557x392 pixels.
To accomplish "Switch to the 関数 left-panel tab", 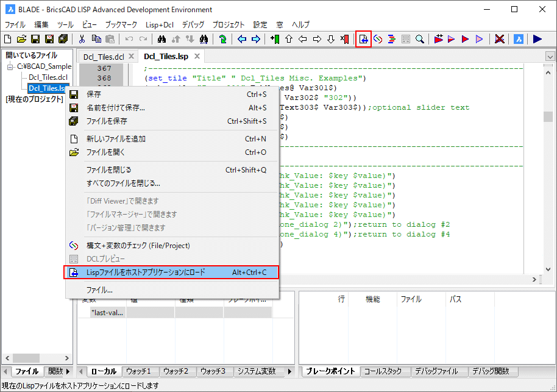I will point(56,371).
